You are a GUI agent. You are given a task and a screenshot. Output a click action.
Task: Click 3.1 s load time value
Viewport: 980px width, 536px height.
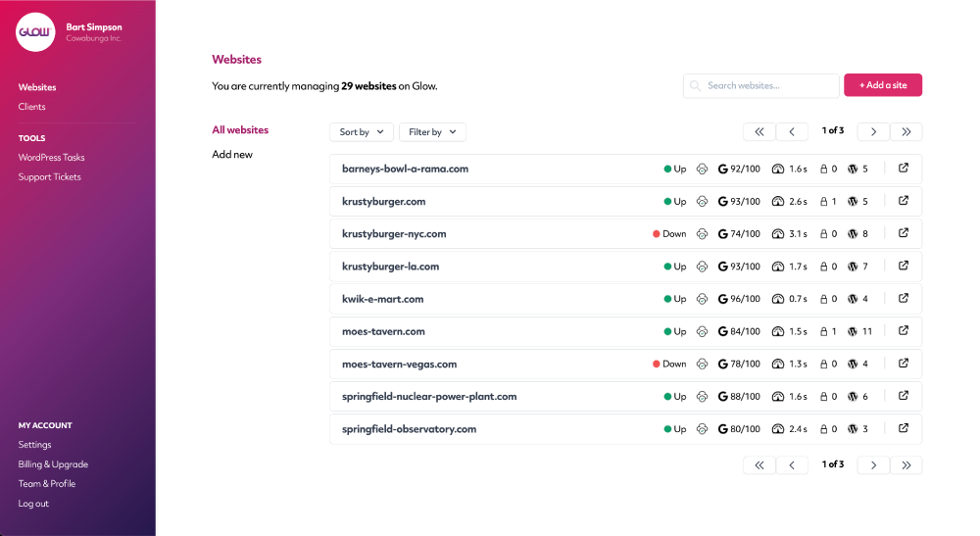[798, 233]
